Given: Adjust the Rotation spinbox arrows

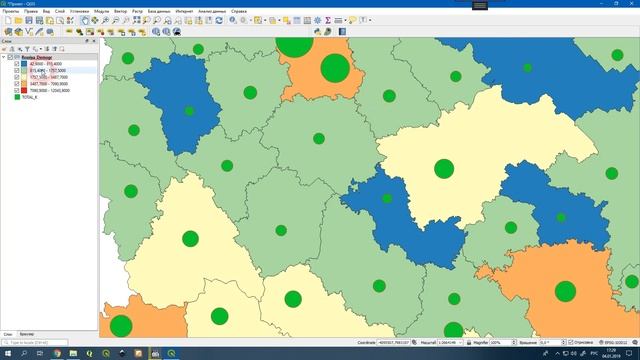Looking at the screenshot, I should [564, 342].
